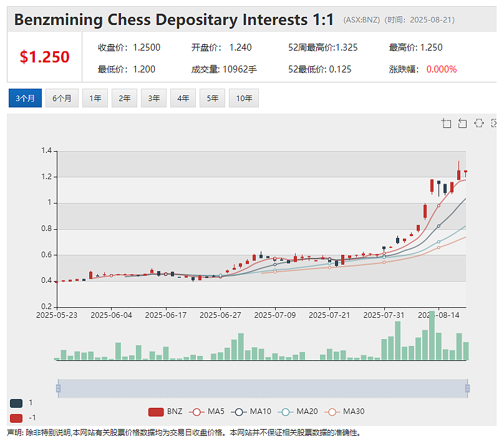This screenshot has height=439, width=504.
Task: Click the zoom reset (back) icon
Action: 462,123
